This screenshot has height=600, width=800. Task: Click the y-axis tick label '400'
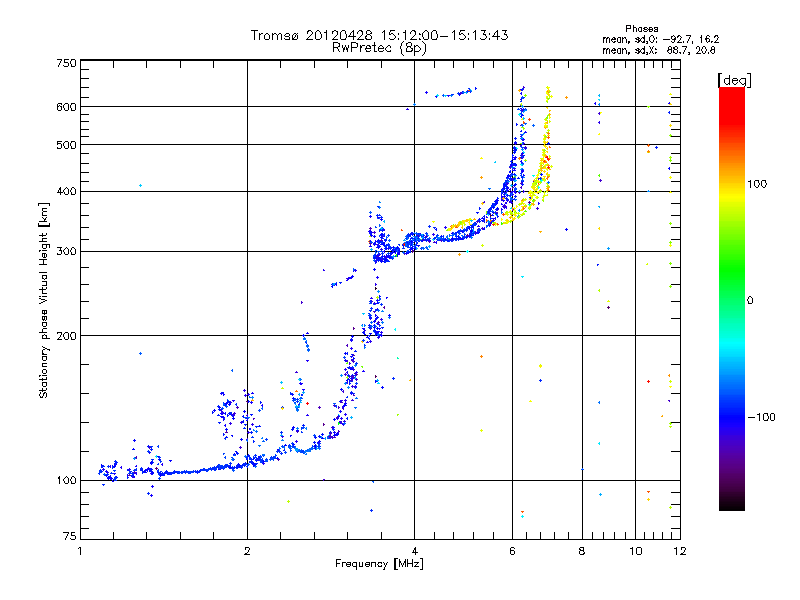point(66,191)
